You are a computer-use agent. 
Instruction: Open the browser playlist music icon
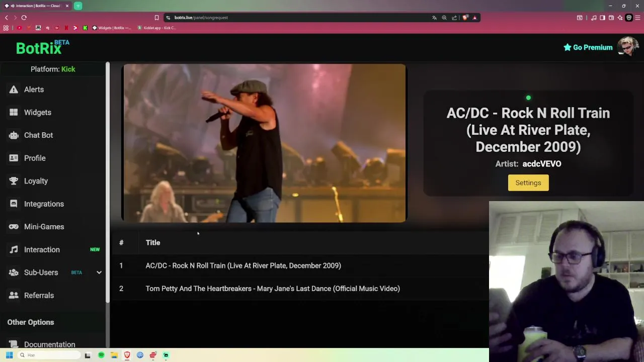pyautogui.click(x=594, y=18)
